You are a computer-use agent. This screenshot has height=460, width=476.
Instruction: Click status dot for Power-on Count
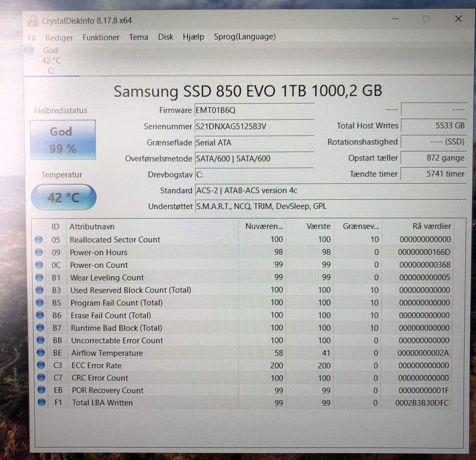(x=39, y=265)
